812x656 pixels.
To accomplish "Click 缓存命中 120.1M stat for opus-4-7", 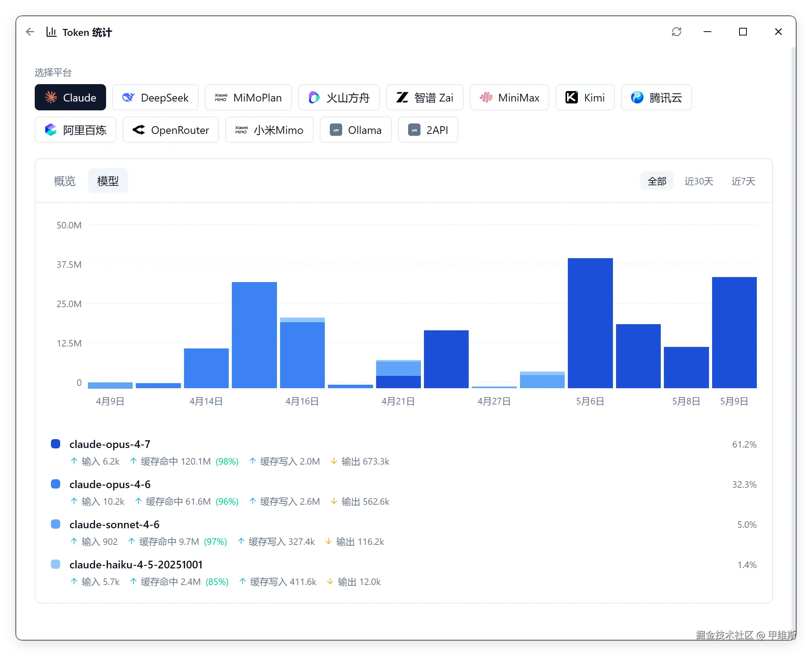I will click(184, 461).
